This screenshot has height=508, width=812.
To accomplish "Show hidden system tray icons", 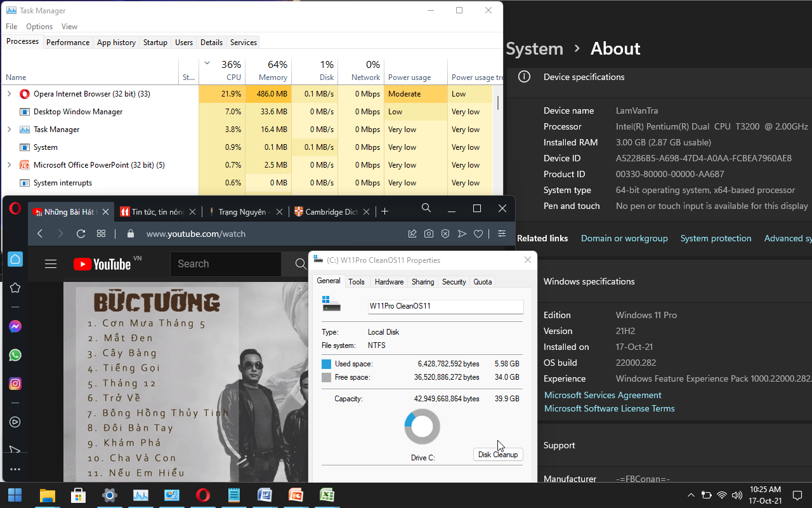I will [x=691, y=495].
